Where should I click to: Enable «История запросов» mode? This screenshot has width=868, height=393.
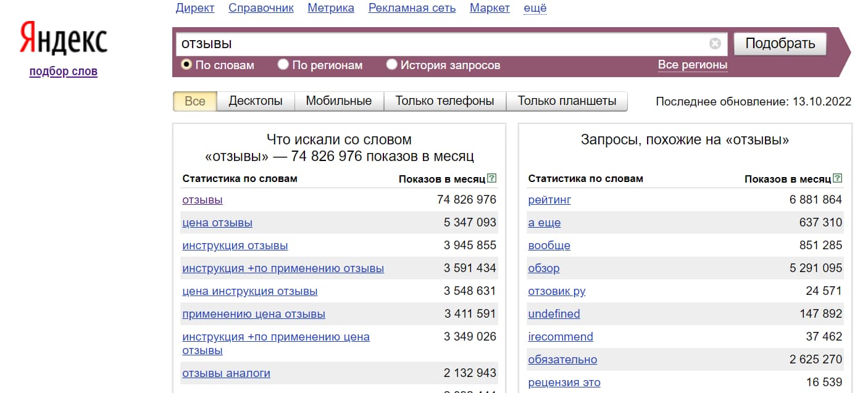(391, 64)
